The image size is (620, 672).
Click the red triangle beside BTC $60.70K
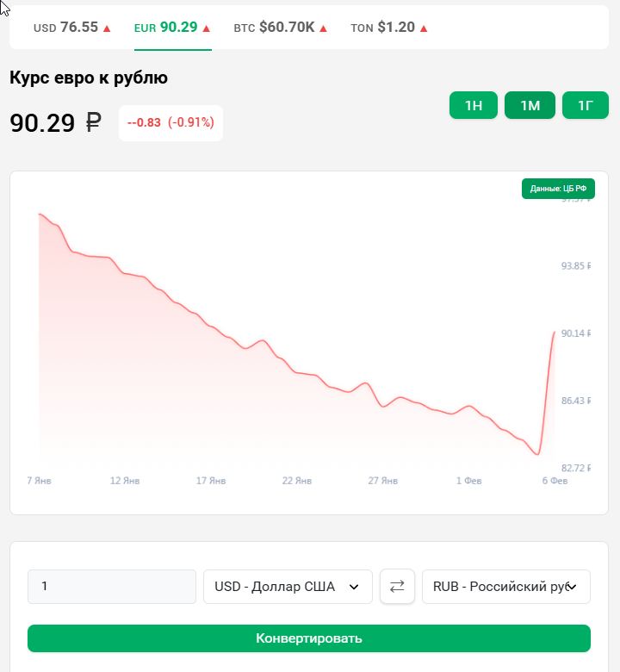click(324, 28)
